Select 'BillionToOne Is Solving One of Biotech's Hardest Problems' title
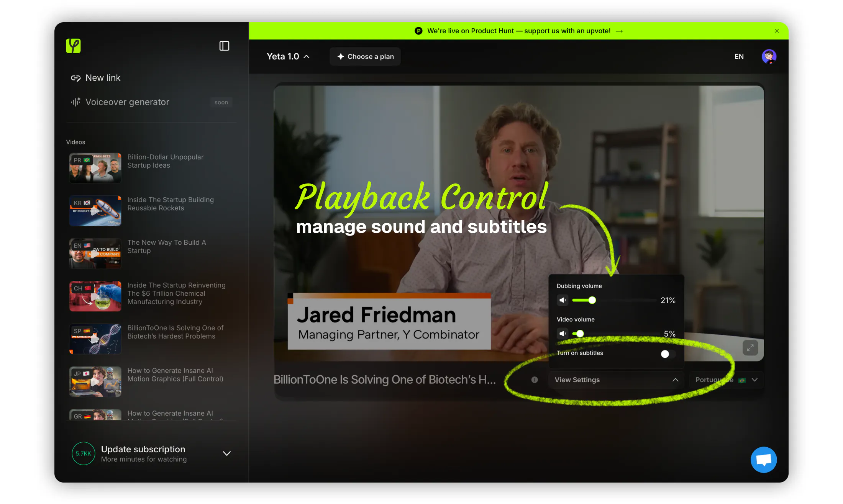The width and height of the screenshot is (843, 504). click(x=175, y=332)
